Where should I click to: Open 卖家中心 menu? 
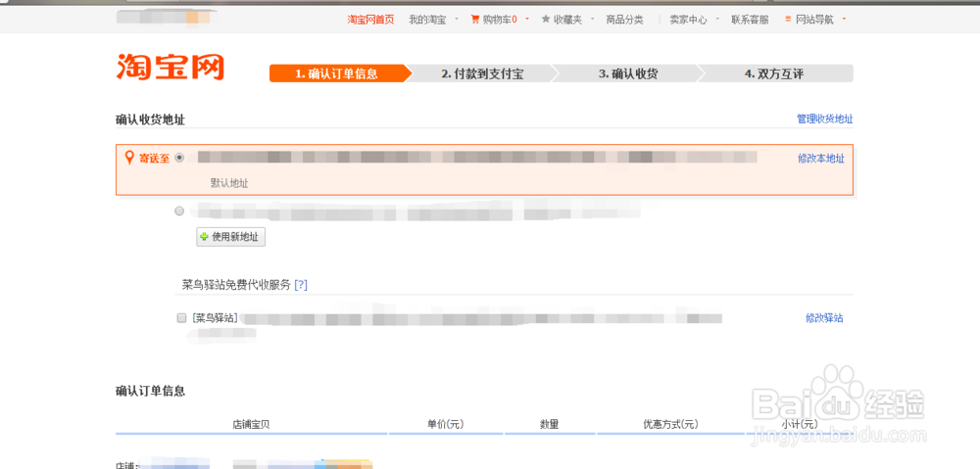[688, 20]
